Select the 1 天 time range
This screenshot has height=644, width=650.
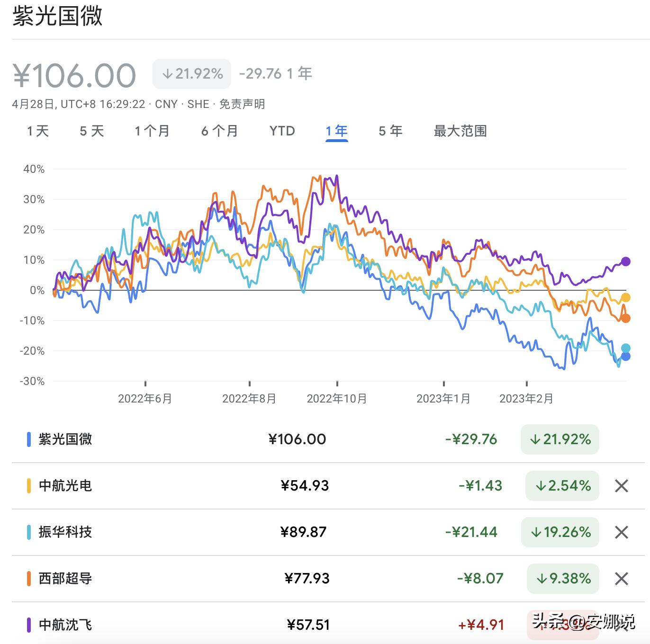[x=38, y=131]
